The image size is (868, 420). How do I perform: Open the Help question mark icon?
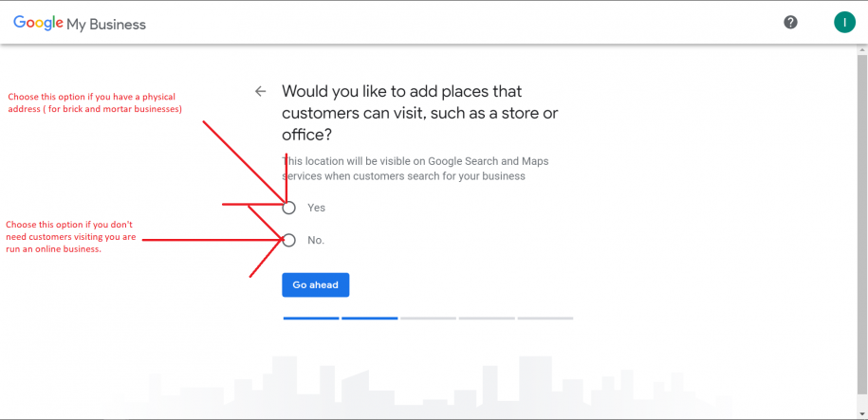tap(790, 23)
